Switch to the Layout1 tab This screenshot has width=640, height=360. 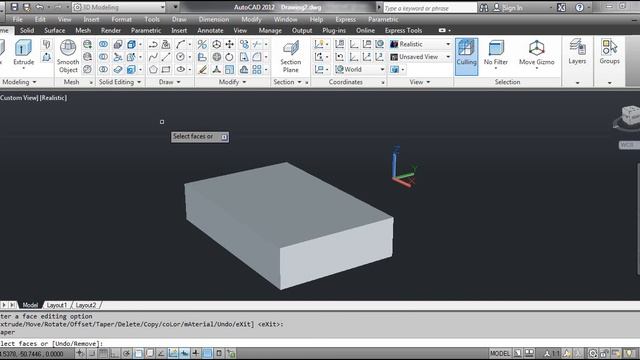coord(57,305)
